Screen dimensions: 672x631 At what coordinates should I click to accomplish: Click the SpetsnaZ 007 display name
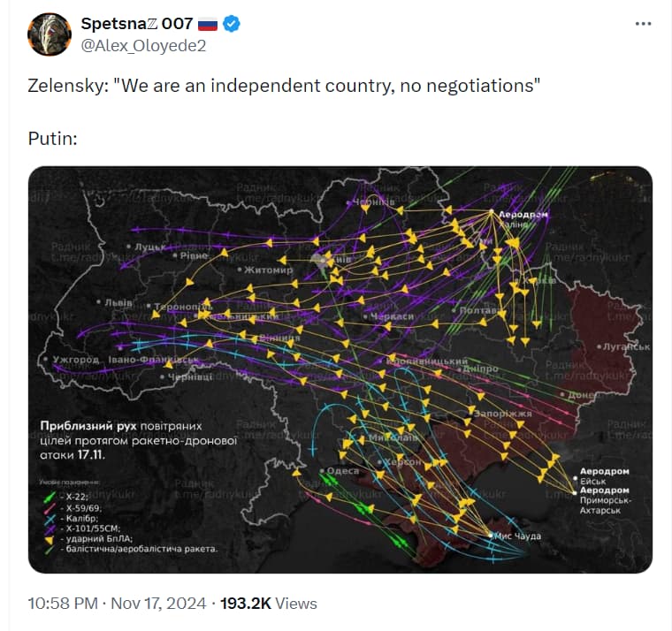point(137,24)
